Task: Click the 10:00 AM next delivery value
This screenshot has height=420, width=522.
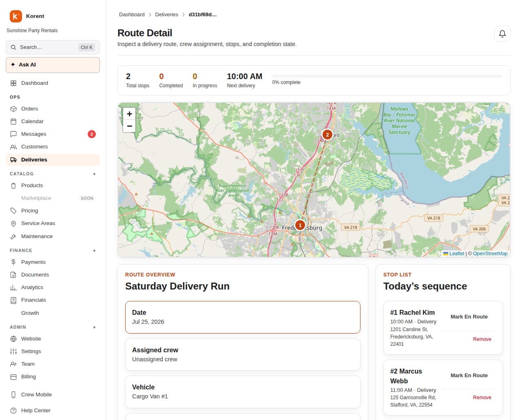Action: [x=244, y=76]
